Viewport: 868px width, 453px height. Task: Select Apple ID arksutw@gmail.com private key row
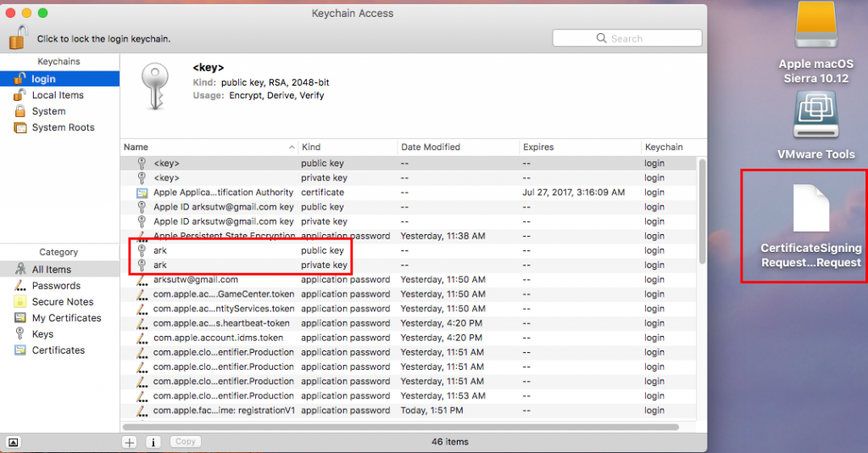(x=409, y=221)
